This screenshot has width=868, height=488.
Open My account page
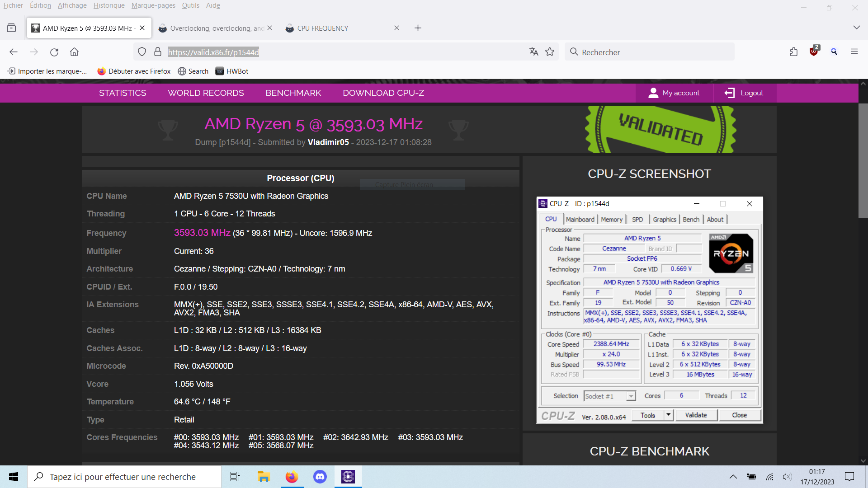point(674,93)
